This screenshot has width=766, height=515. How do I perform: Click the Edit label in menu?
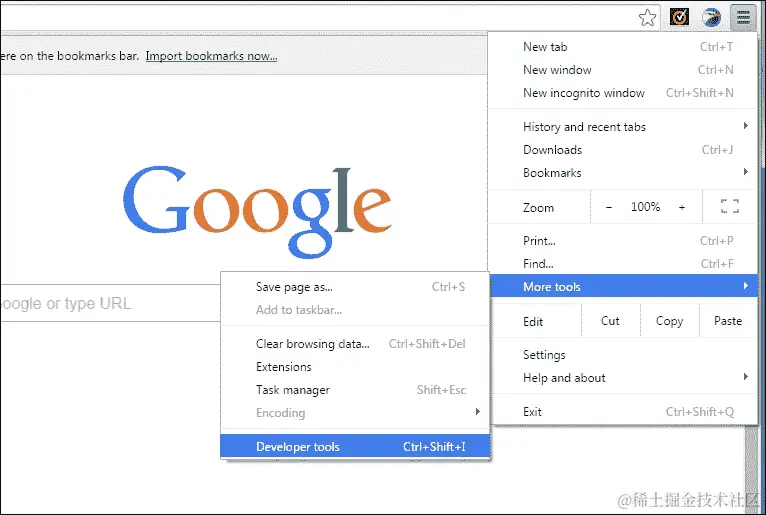(533, 322)
